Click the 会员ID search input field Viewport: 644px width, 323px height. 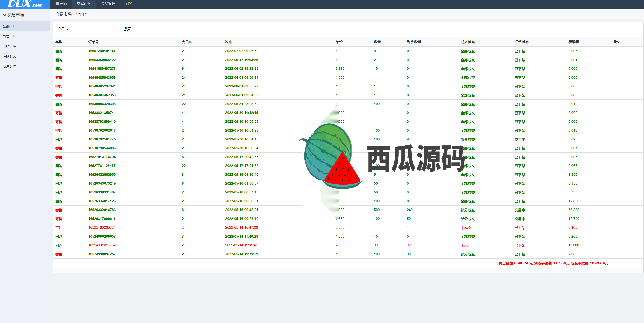pos(95,29)
